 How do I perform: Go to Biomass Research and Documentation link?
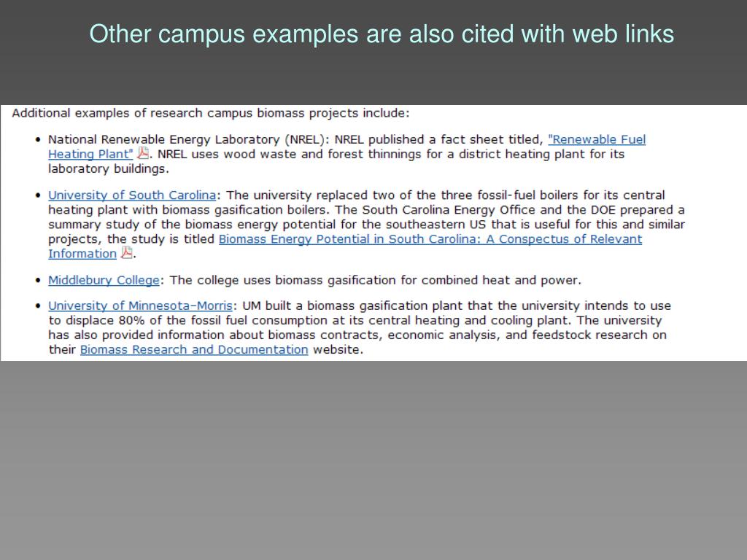[194, 349]
